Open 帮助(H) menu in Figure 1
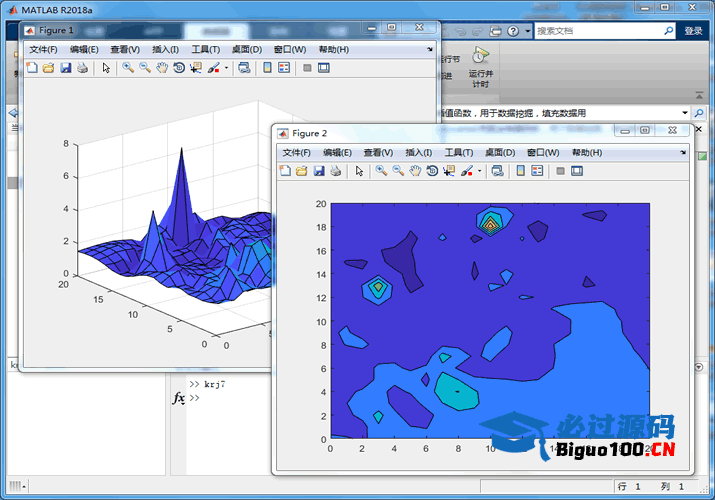Image resolution: width=715 pixels, height=500 pixels. click(x=334, y=50)
